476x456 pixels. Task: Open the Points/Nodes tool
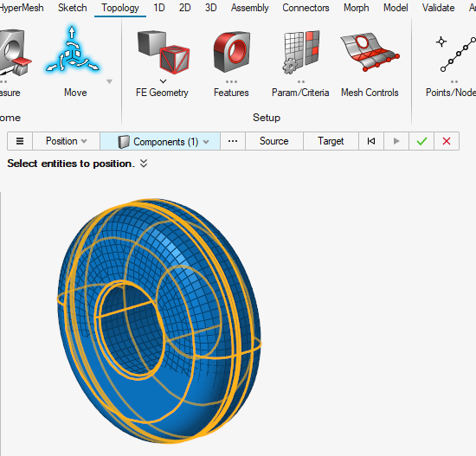tap(454, 54)
